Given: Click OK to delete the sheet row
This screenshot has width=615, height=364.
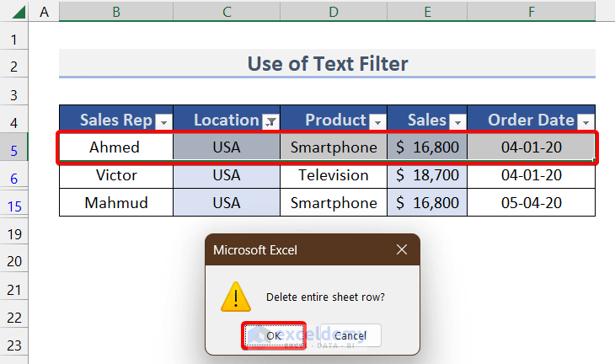Looking at the screenshot, I should (274, 335).
